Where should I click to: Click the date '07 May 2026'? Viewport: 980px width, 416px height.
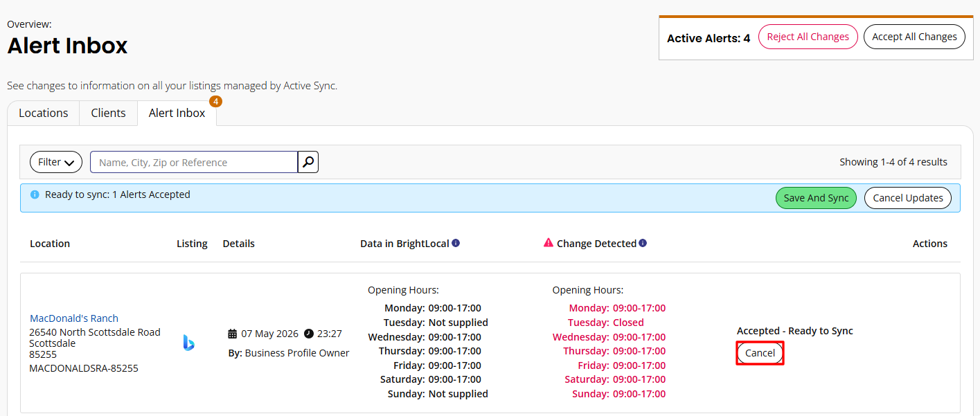click(269, 334)
